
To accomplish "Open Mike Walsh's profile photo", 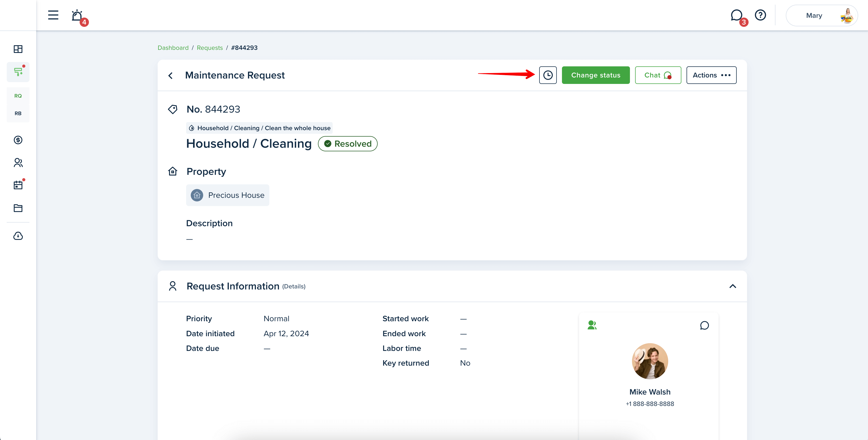I will 650,361.
